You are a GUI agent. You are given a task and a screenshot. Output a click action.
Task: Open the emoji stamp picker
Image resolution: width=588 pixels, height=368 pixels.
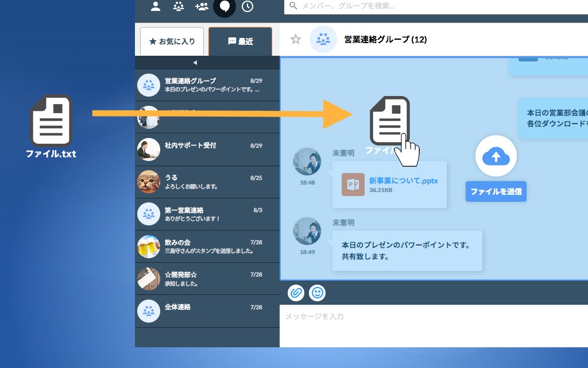[317, 293]
